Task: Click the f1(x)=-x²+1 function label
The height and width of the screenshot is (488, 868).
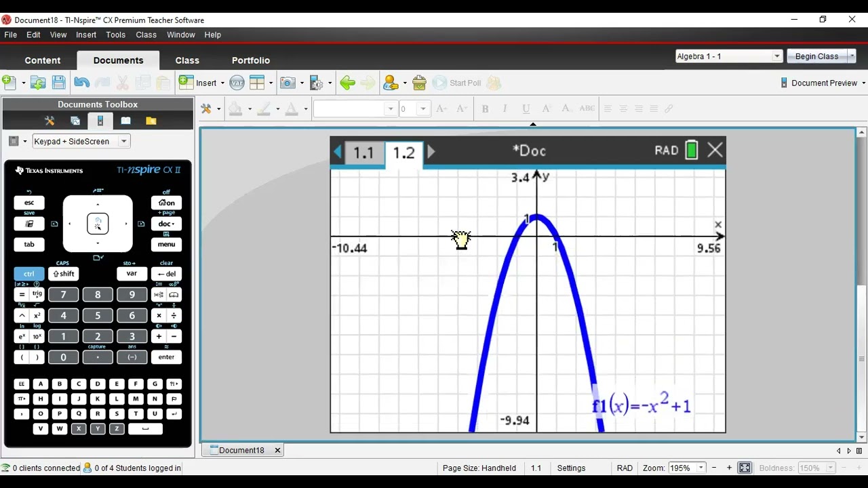Action: coord(641,405)
